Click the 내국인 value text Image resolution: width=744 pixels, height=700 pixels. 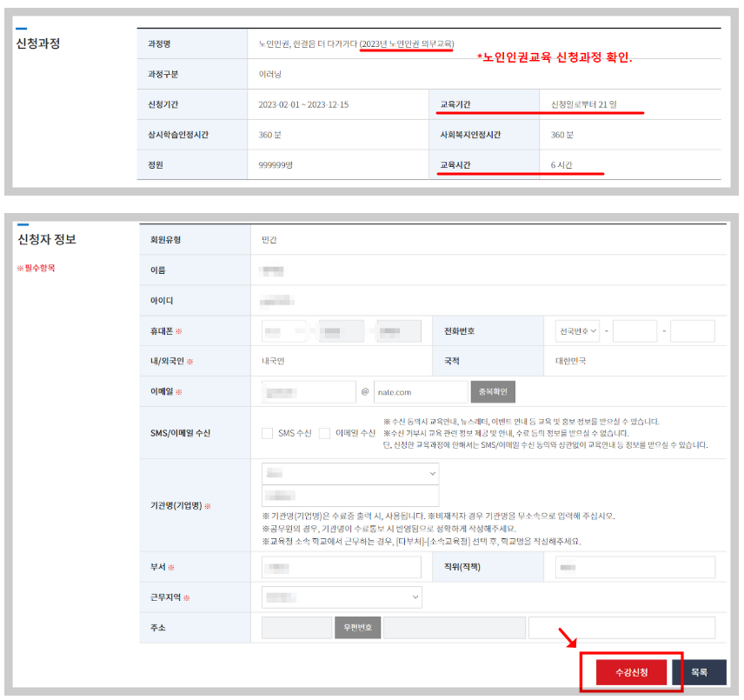pyautogui.click(x=273, y=361)
